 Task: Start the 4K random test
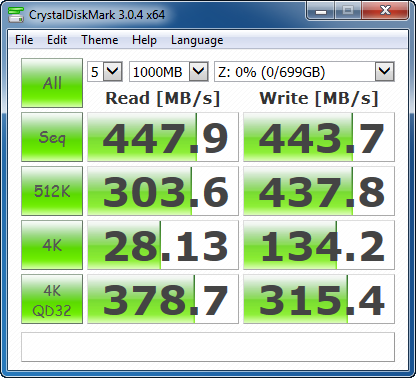coord(52,245)
